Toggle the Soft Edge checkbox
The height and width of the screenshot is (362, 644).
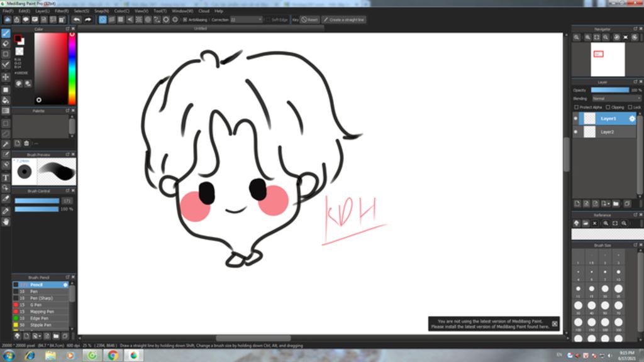(268, 19)
